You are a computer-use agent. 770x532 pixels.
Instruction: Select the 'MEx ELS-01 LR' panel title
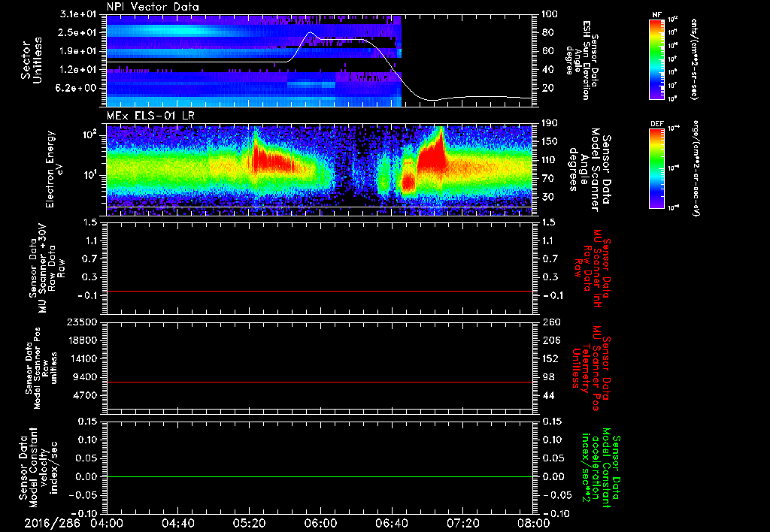pos(150,116)
